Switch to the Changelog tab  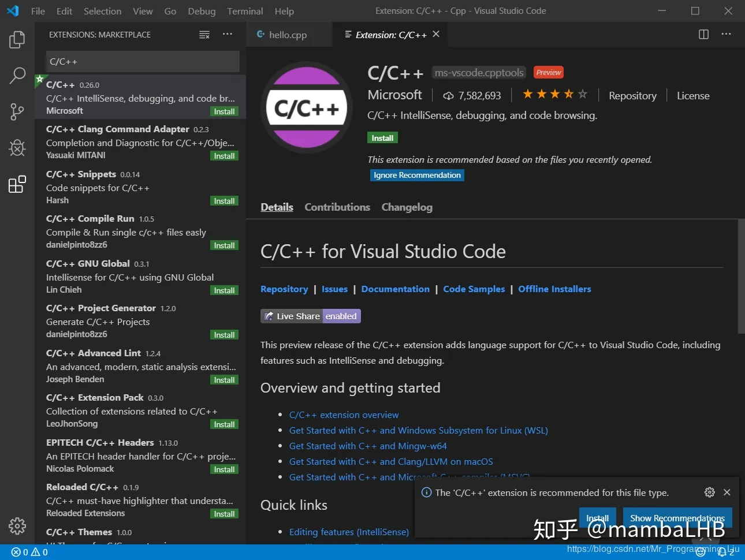[x=407, y=207]
